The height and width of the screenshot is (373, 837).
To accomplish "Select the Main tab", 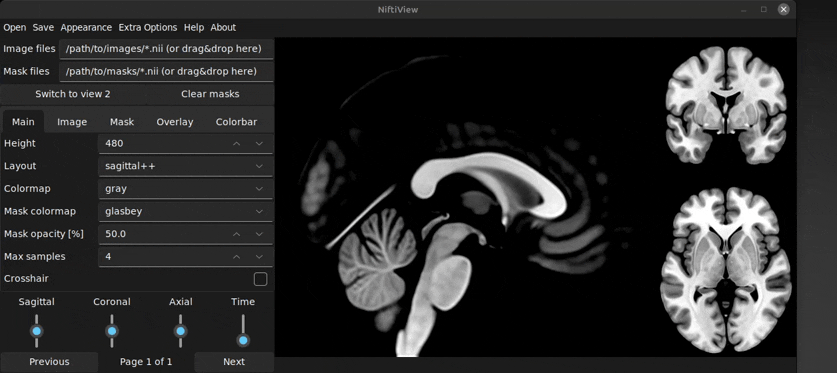I will pyautogui.click(x=23, y=122).
